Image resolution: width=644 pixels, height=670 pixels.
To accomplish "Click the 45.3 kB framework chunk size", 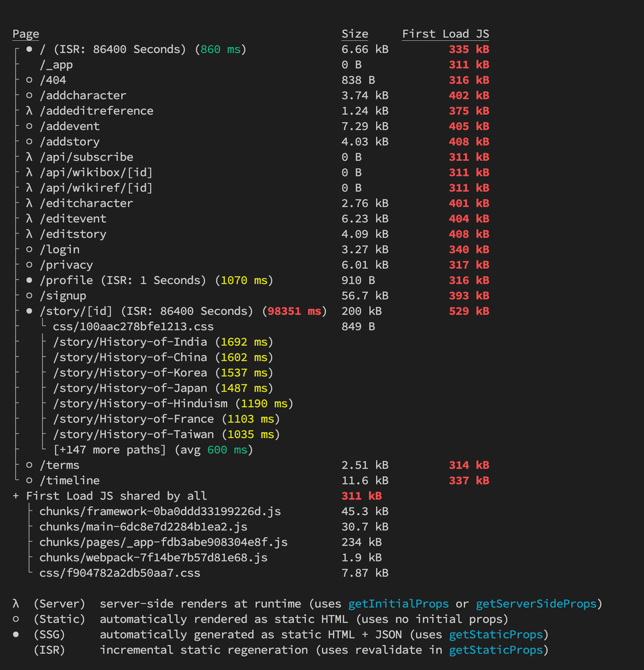I will 365,511.
